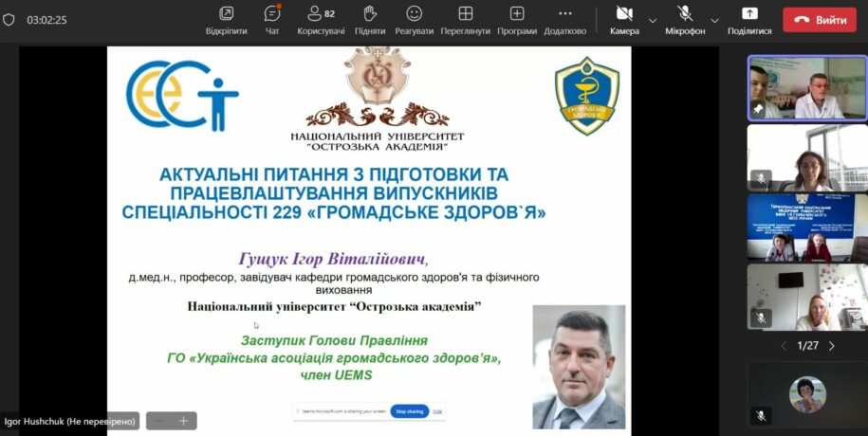Open Програми apps panel
Screen dimensions: 868x436
[x=517, y=19]
